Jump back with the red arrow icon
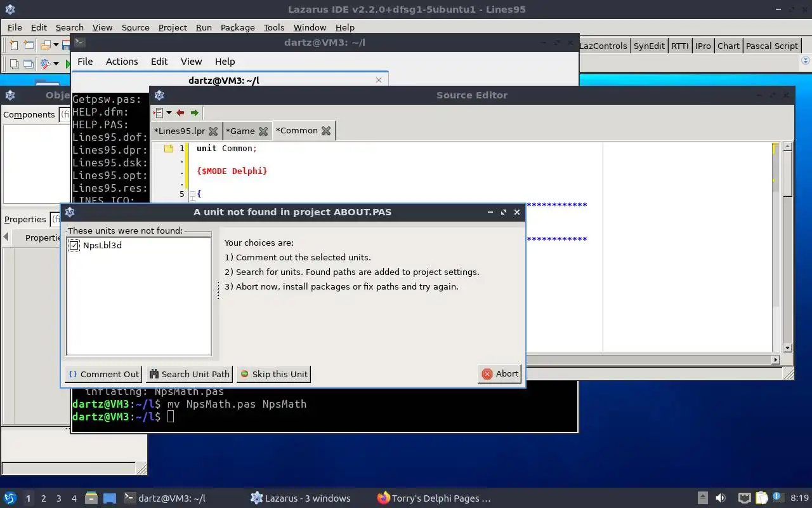812x508 pixels. [x=180, y=112]
